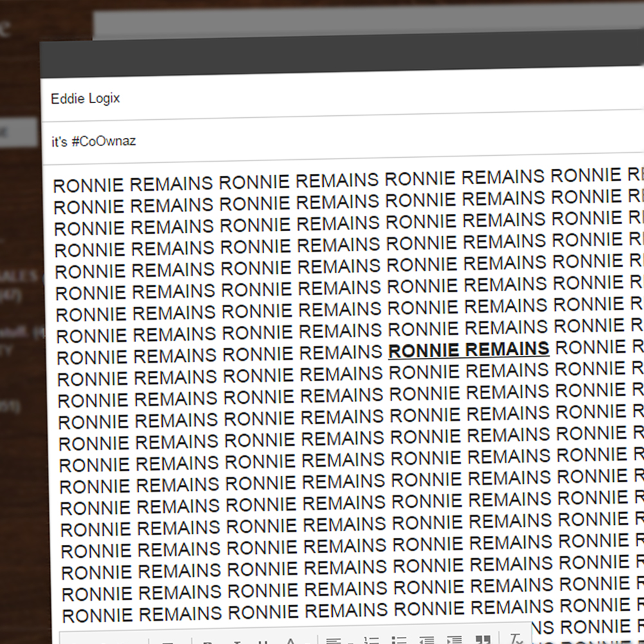Focus the mail search bar behind compose window
The image size is (644, 644).
coord(322,23)
